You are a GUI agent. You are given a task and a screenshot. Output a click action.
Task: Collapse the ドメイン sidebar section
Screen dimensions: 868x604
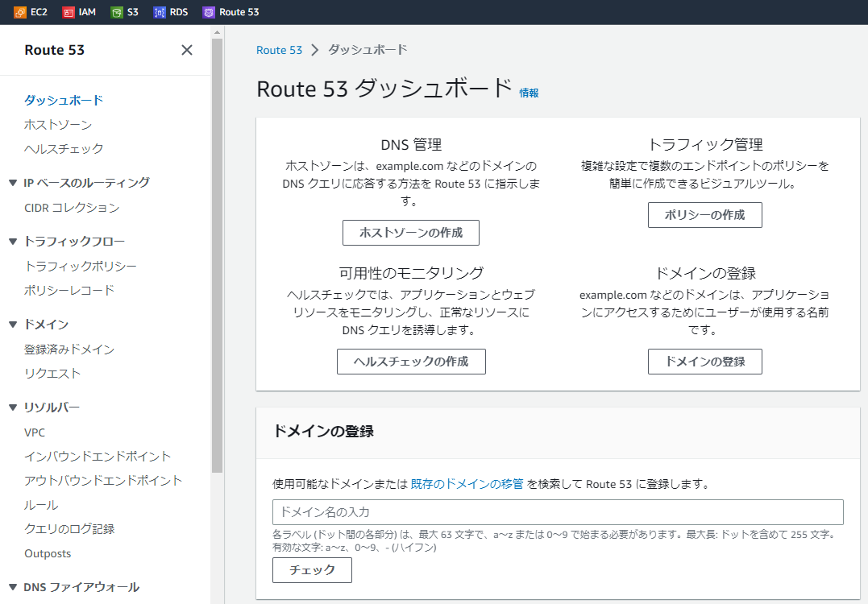[x=13, y=325]
